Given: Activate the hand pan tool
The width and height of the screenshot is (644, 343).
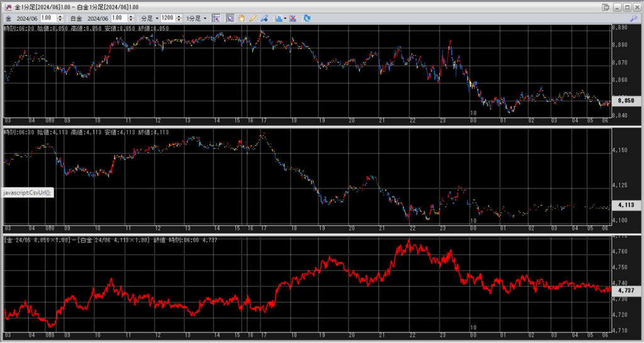Looking at the screenshot, I should (x=241, y=18).
